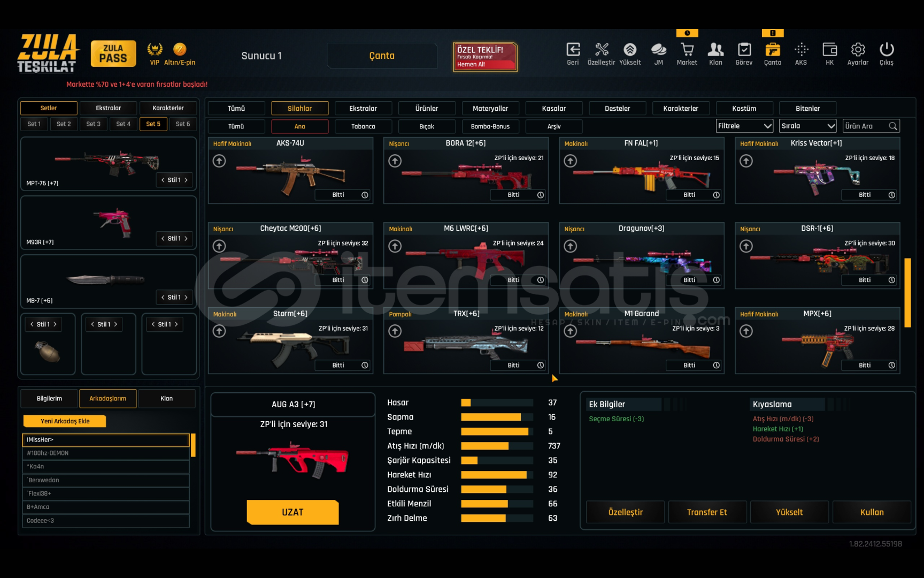The height and width of the screenshot is (578, 924).
Task: Click the clock icon on TRX card
Action: point(541,365)
